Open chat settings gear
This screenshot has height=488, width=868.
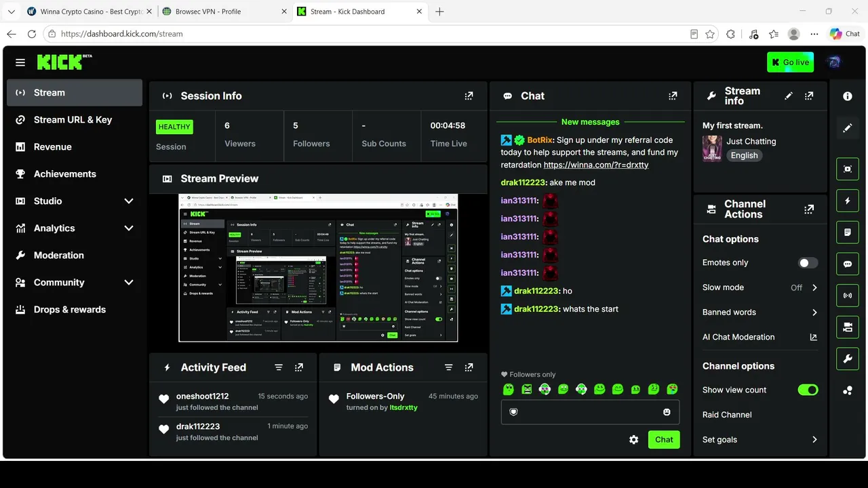(x=633, y=440)
